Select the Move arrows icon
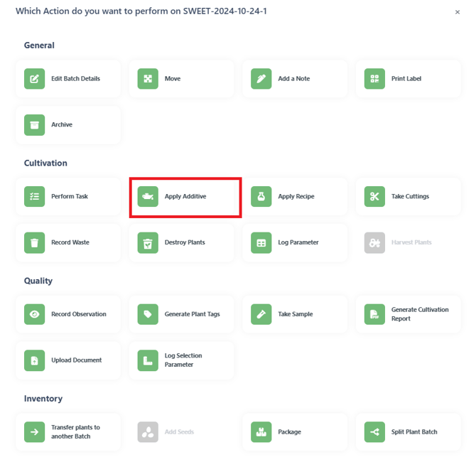Screen dimensions: 476x457 point(148,79)
